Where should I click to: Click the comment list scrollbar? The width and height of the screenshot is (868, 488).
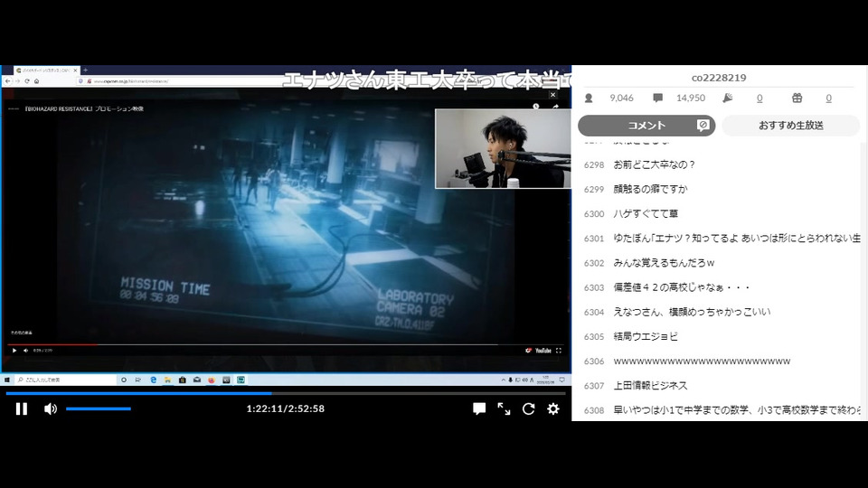click(x=864, y=281)
